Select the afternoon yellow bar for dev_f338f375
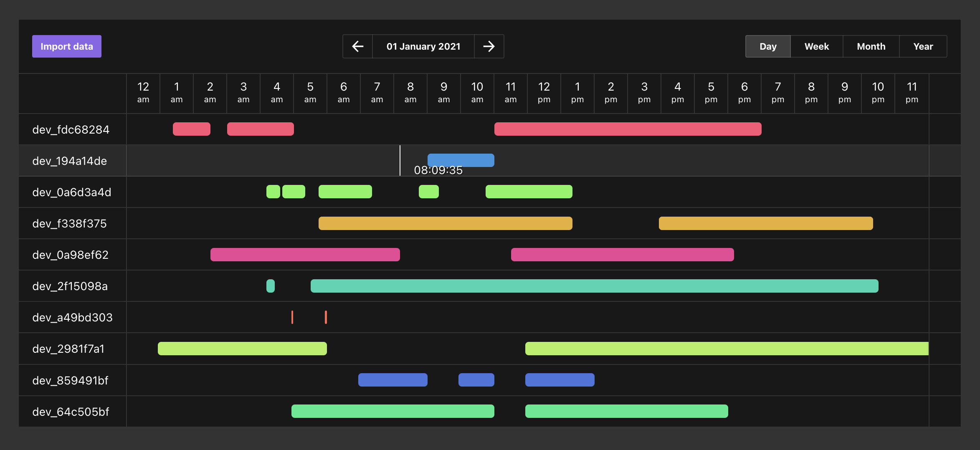The image size is (980, 450). [x=765, y=223]
